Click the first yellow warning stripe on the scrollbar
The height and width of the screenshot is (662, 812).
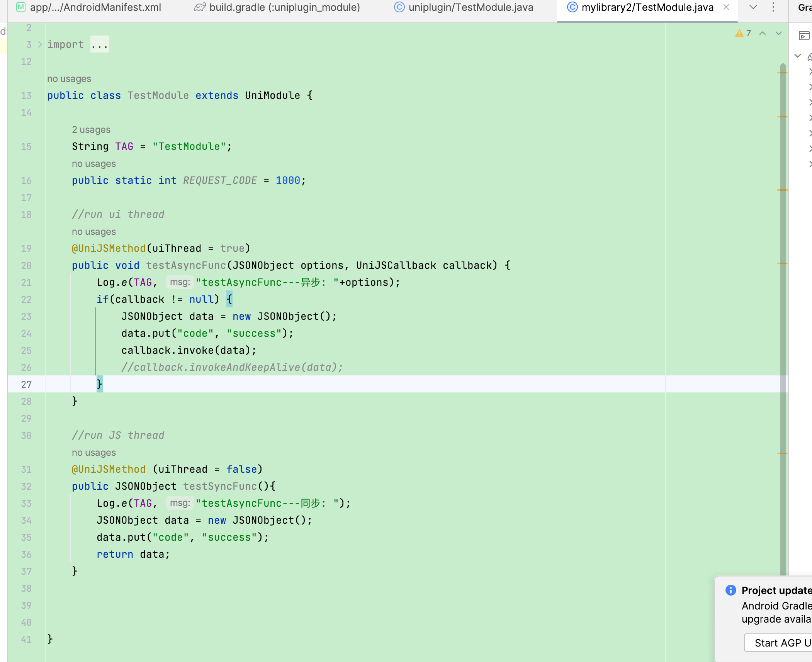pos(782,73)
